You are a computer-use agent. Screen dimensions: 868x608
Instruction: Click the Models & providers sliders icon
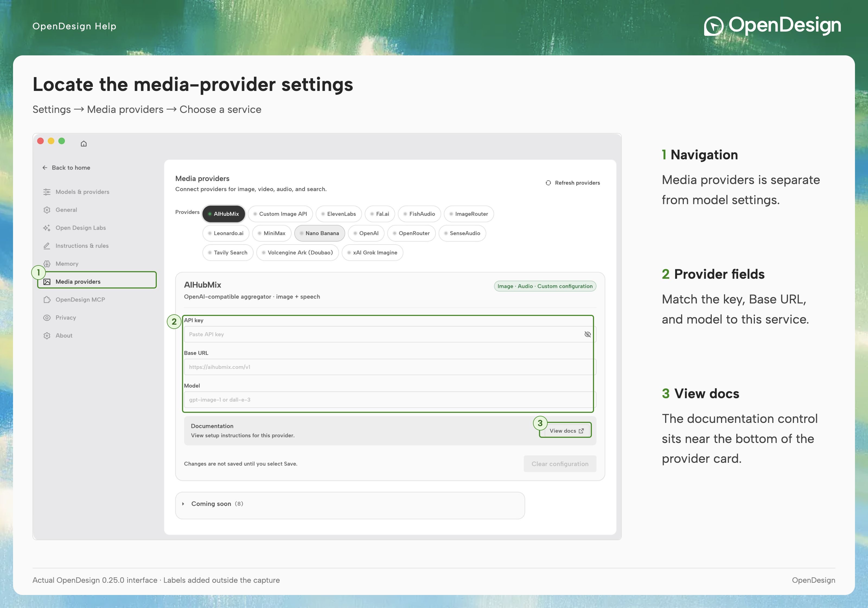[x=47, y=192]
